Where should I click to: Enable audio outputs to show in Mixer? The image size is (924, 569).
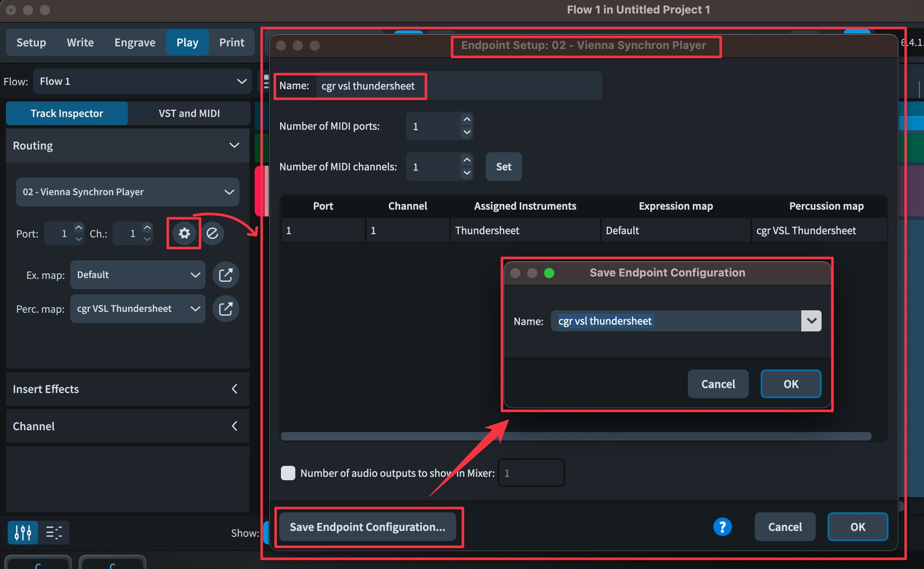[288, 473]
